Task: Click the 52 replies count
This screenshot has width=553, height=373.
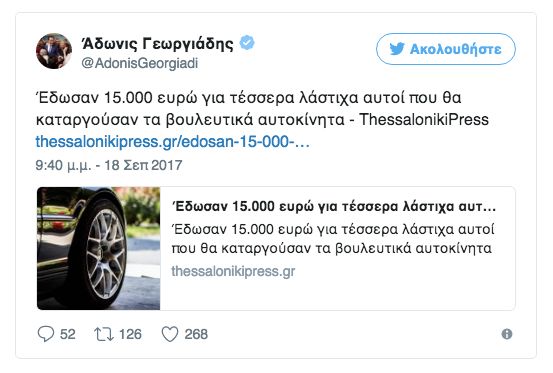Action: tap(68, 334)
